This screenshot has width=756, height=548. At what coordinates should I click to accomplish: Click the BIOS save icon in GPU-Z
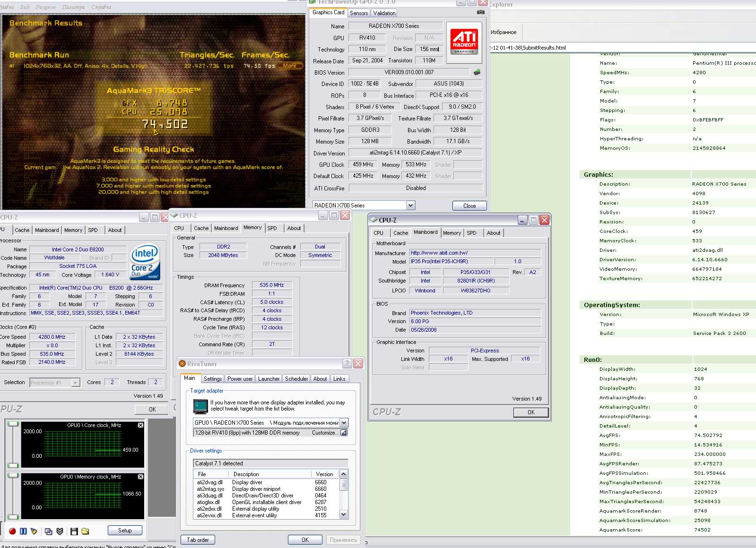[477, 72]
